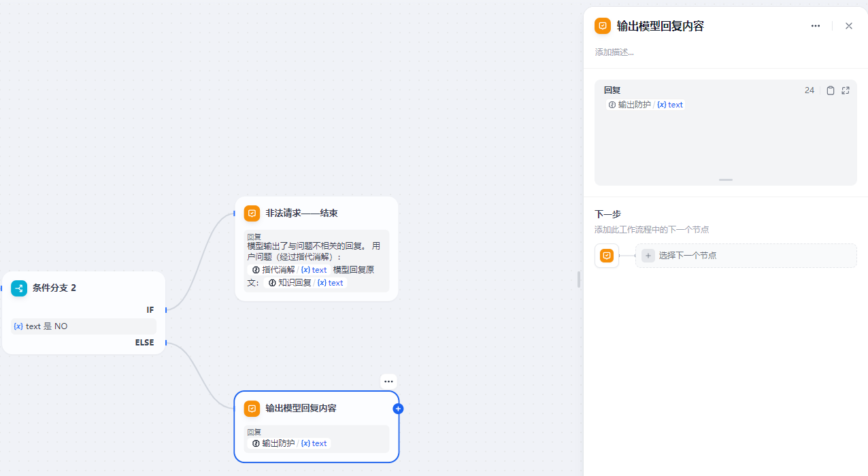Click the 条件分支 2 node branch icon
868x476 pixels.
(x=19, y=288)
